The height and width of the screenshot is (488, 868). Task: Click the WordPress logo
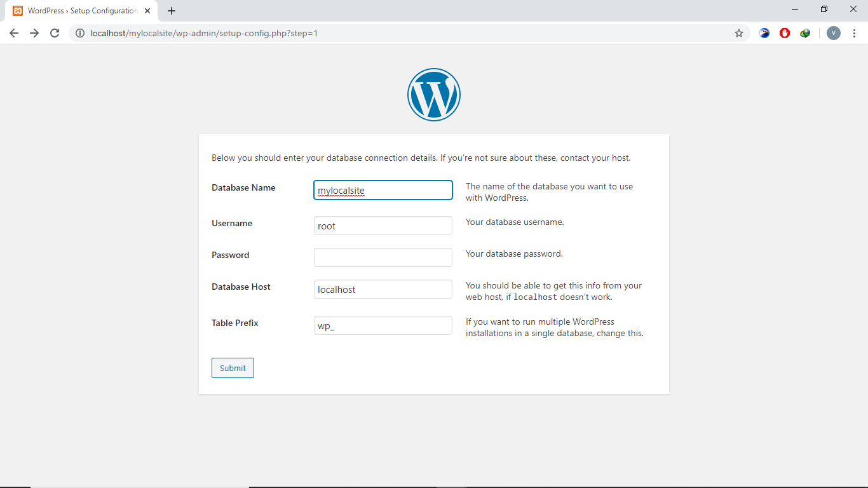coord(434,95)
